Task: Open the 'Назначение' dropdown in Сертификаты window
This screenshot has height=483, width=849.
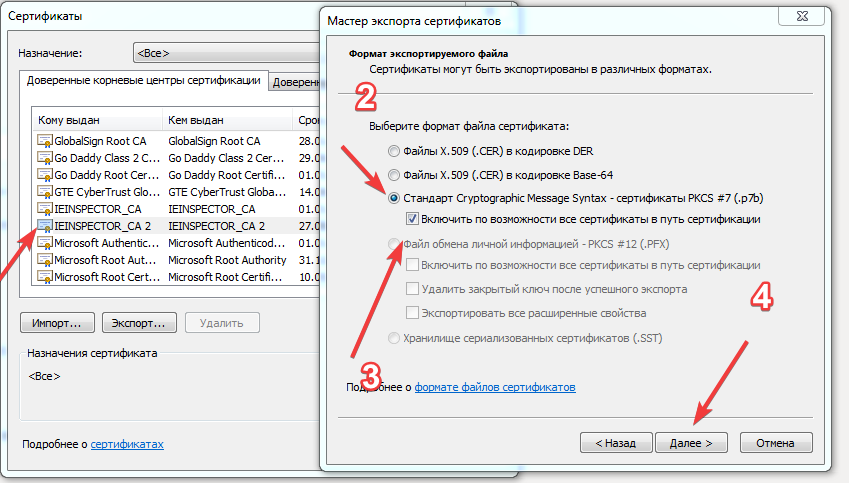Action: point(226,53)
